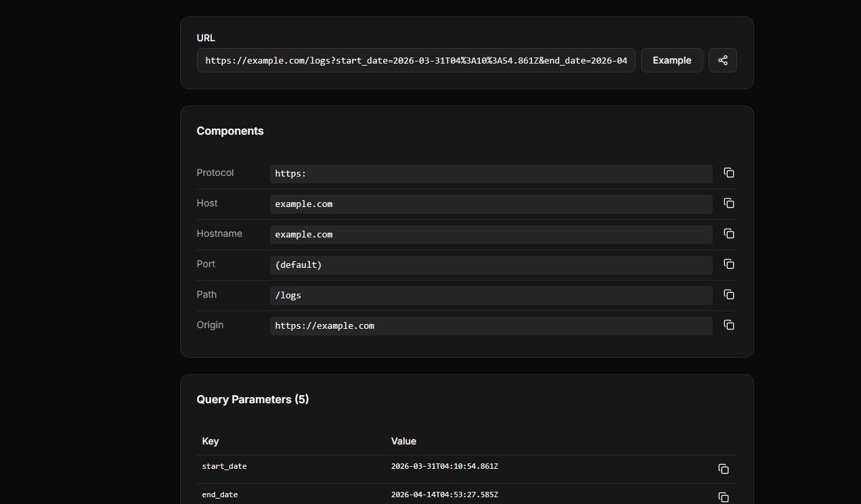Screen dimensions: 861x504
Task: Click the Path component field
Action: click(x=491, y=295)
